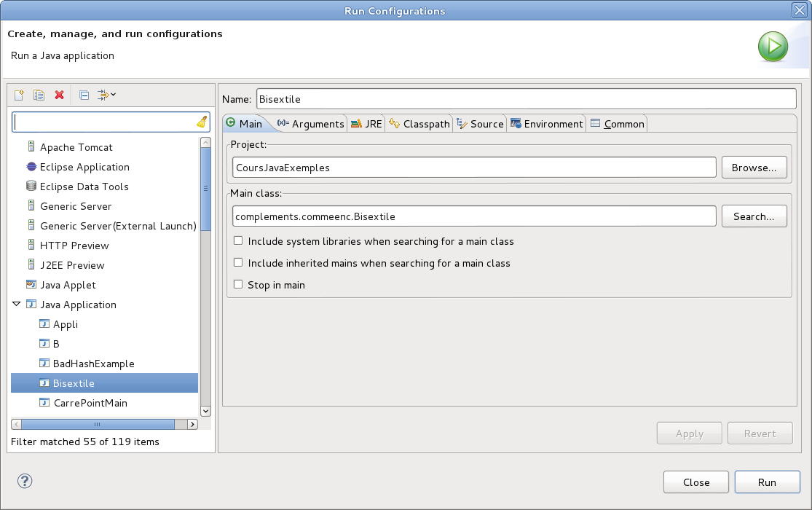Click the filter text search box

click(111, 122)
